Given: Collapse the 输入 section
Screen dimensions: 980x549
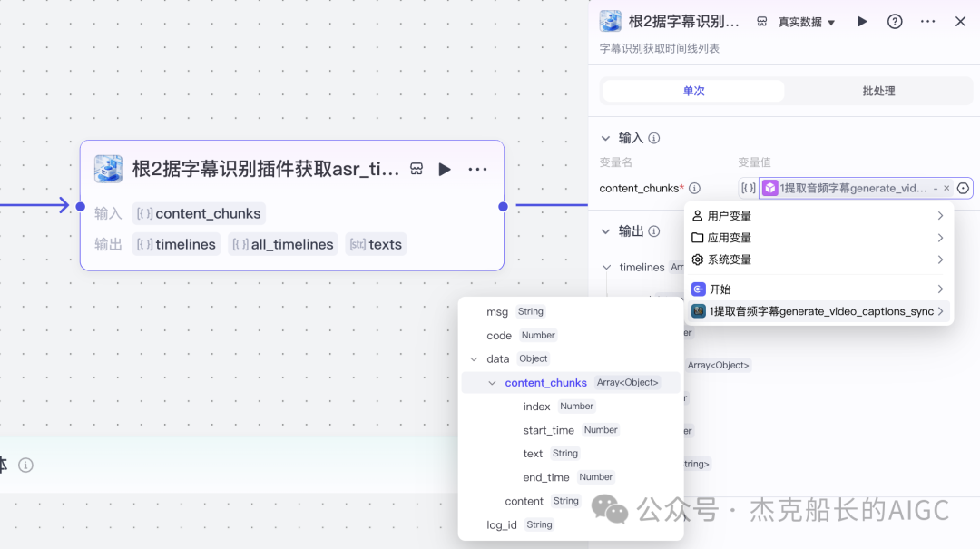Looking at the screenshot, I should pyautogui.click(x=605, y=138).
